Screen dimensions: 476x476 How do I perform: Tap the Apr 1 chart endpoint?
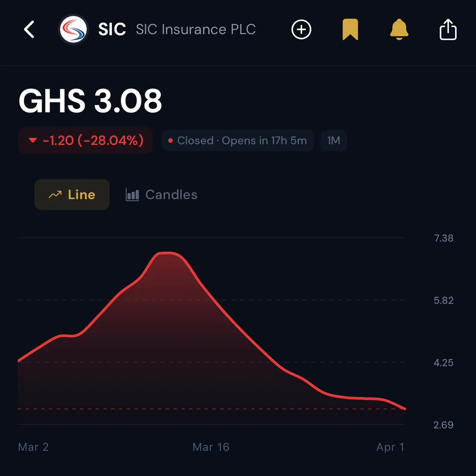pyautogui.click(x=405, y=409)
